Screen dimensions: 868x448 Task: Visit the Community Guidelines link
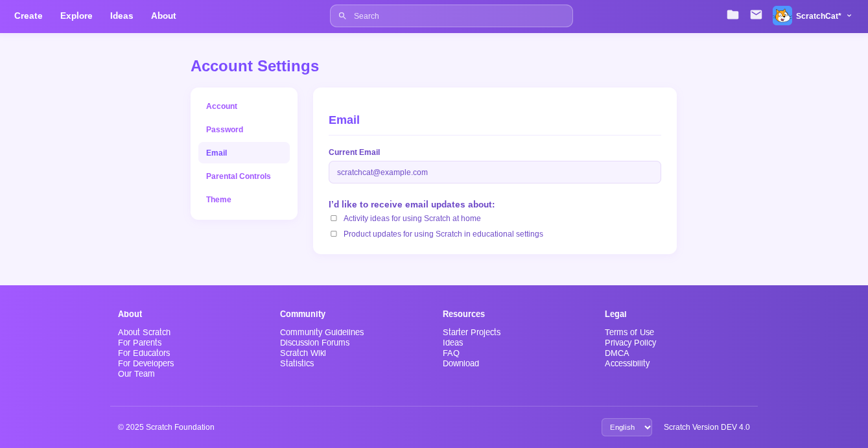322,333
